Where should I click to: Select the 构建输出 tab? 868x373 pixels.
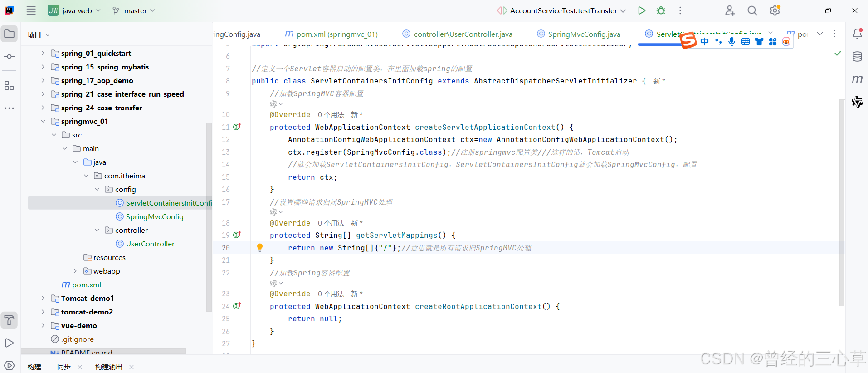[108, 367]
